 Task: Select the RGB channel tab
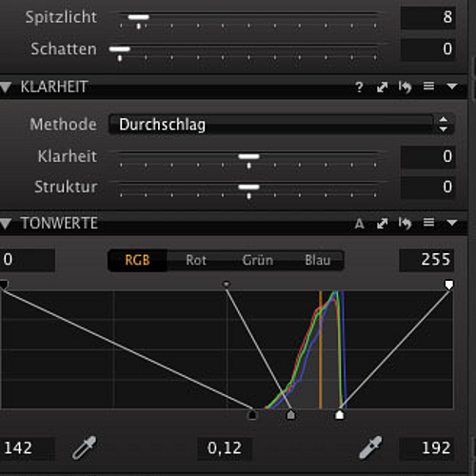click(x=137, y=260)
